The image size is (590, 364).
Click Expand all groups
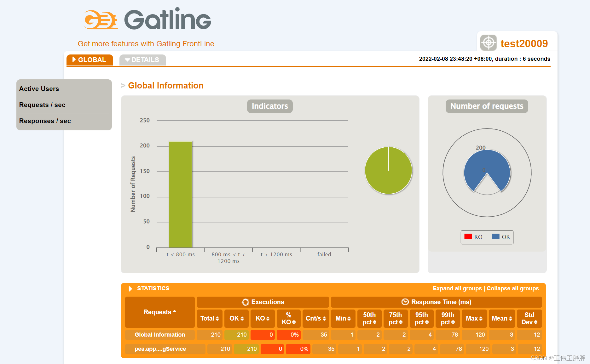point(457,288)
